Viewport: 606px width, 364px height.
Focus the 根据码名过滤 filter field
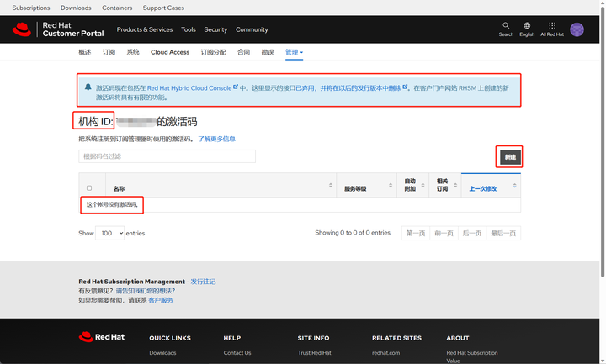[x=167, y=156]
